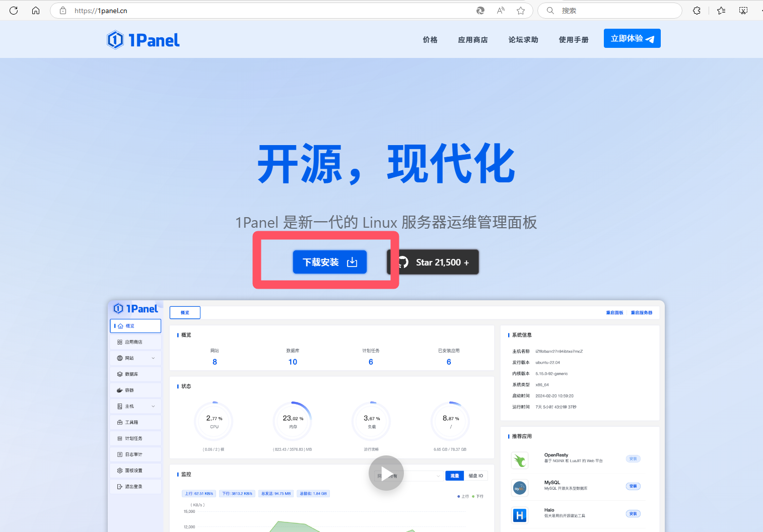Open the 应用商店 navigation link
Viewport: 763px width, 532px height.
coord(473,40)
